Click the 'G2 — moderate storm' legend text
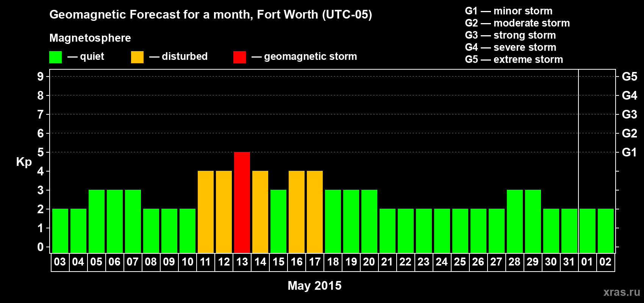The image size is (644, 303). 517,23
